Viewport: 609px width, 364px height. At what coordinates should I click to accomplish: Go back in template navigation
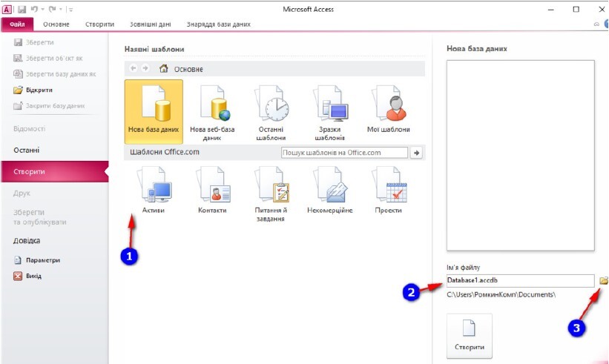[134, 68]
